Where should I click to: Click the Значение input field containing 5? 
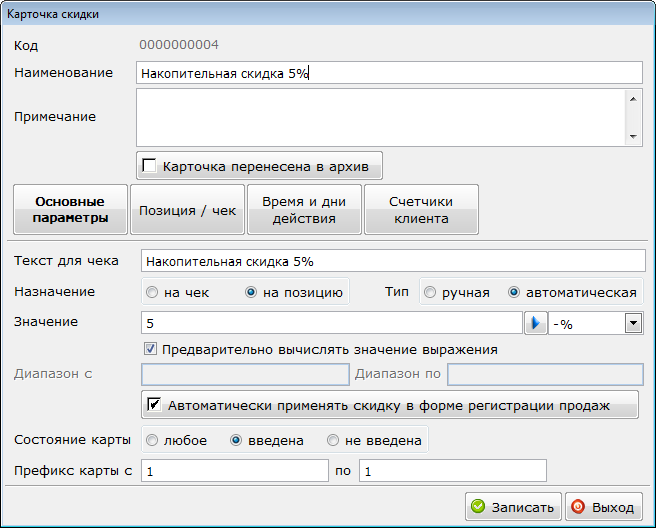click(332, 323)
